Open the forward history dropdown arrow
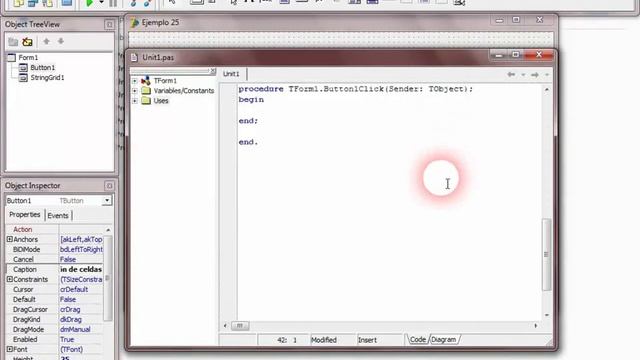Image resolution: width=640 pixels, height=360 pixels. [x=547, y=75]
